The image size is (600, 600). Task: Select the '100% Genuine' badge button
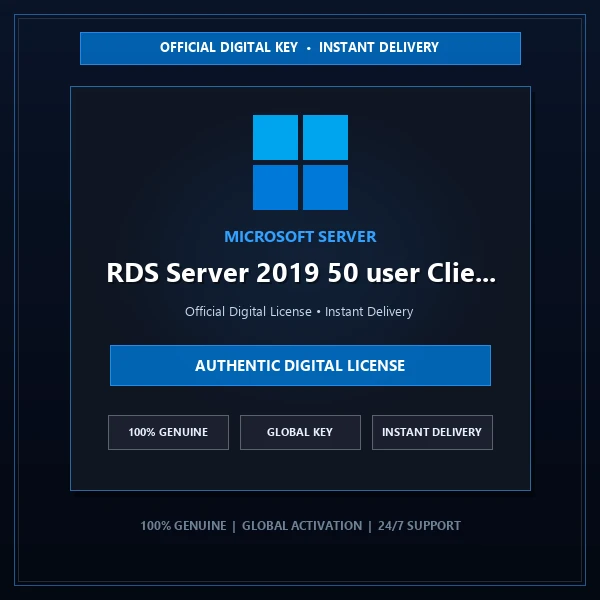click(168, 432)
